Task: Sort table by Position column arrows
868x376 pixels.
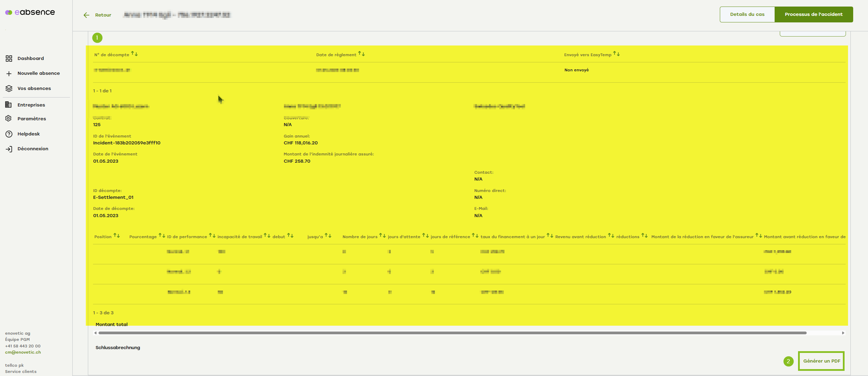Action: point(117,236)
